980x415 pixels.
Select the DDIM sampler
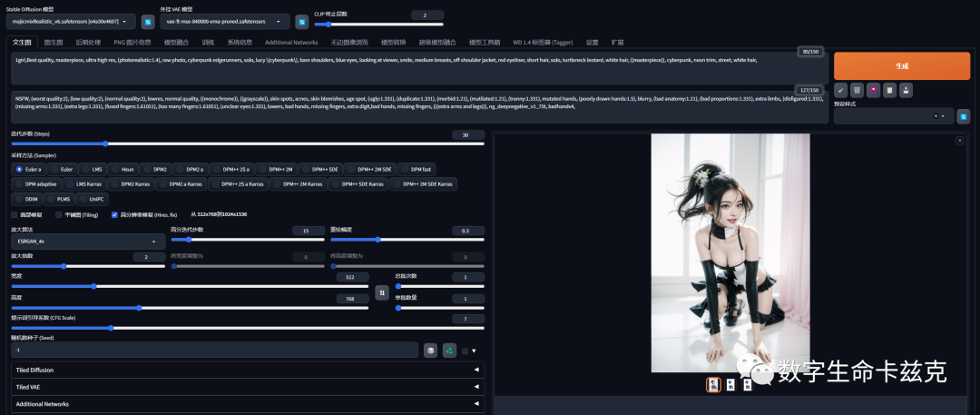(x=27, y=199)
